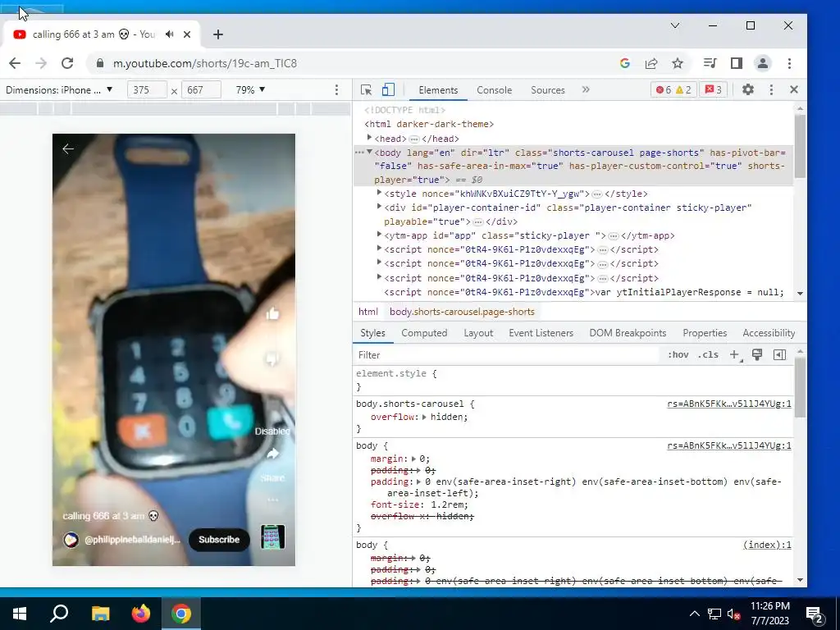The image size is (840, 630).
Task: Click the Subscribe button
Action: coord(219,540)
